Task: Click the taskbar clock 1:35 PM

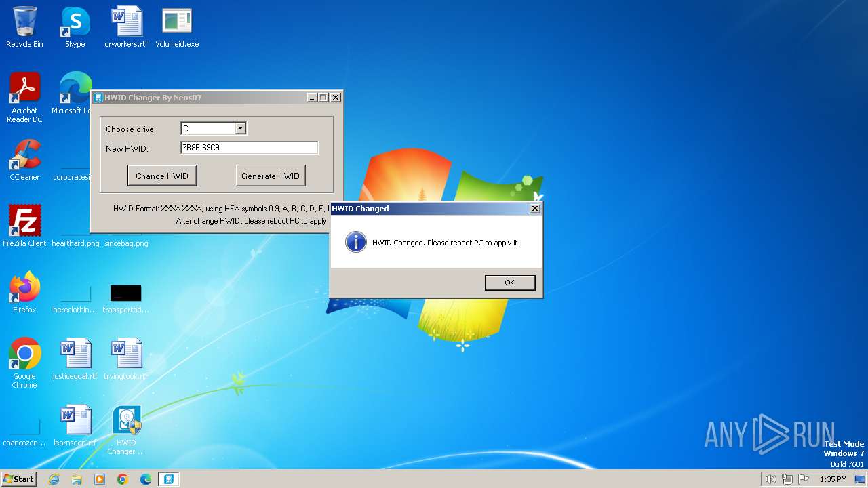Action: [x=833, y=479]
